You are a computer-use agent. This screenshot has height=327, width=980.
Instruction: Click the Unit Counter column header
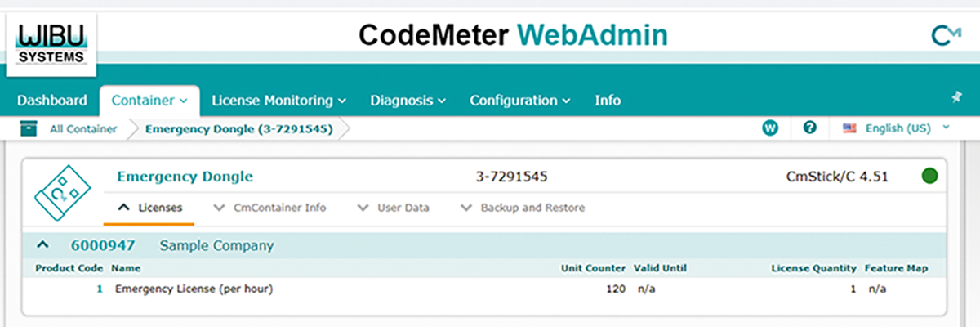click(x=594, y=267)
